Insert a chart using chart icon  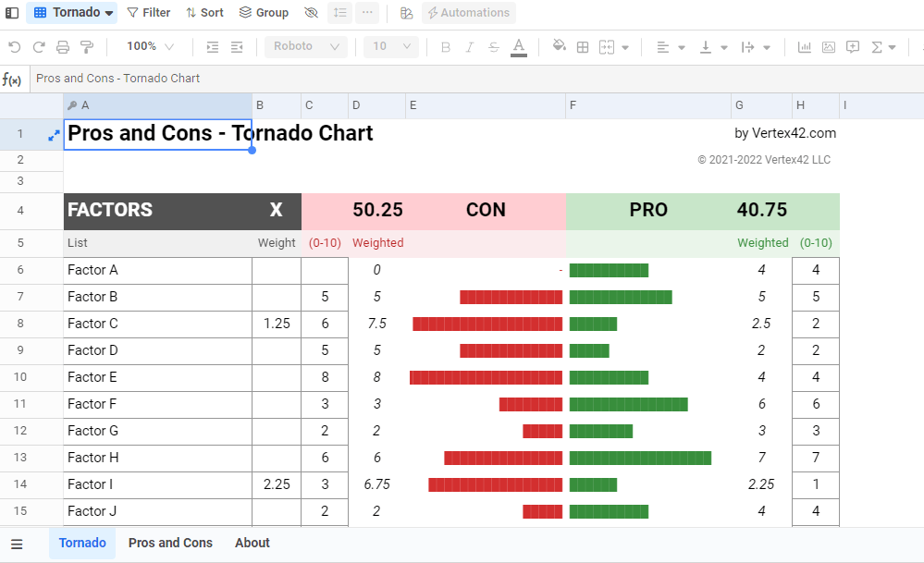point(805,47)
